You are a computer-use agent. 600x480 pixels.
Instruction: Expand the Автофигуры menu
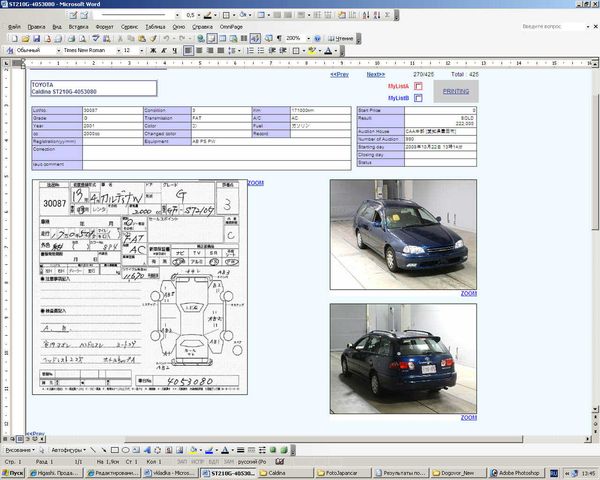pos(68,450)
